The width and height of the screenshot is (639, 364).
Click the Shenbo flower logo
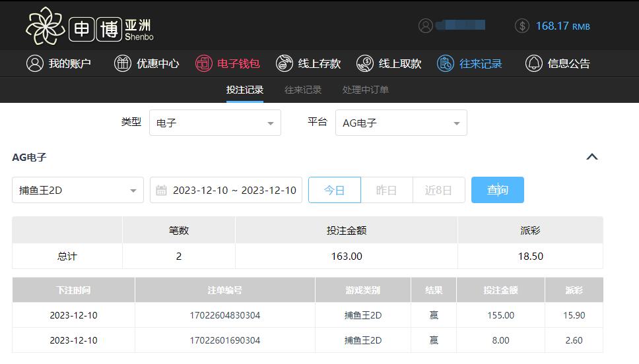click(x=45, y=26)
